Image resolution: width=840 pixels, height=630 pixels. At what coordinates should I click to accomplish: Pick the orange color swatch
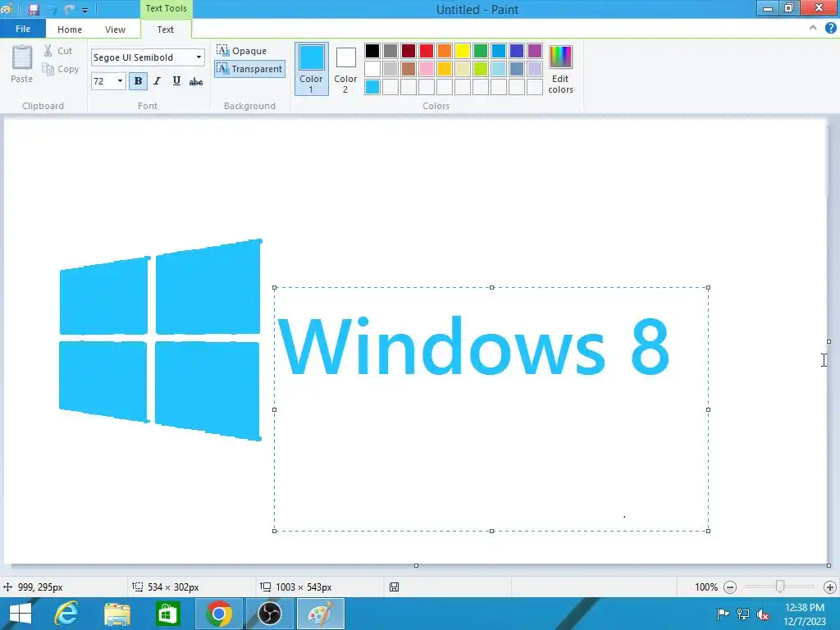coord(445,51)
